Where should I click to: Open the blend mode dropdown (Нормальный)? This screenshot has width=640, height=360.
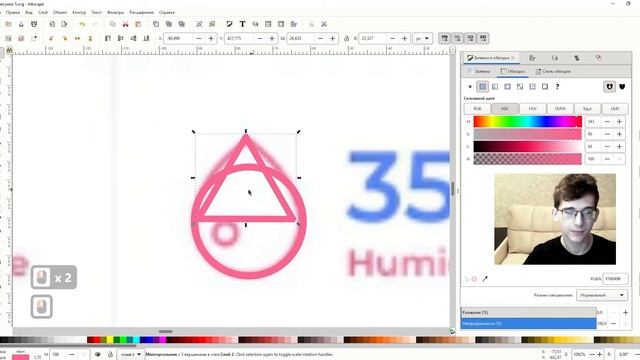tap(602, 295)
